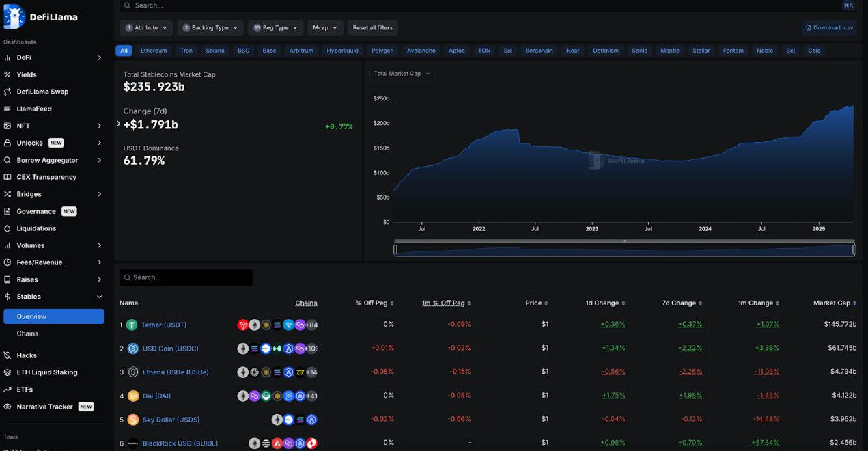This screenshot has width=868, height=451.
Task: Click the NFT image icon
Action: click(8, 126)
